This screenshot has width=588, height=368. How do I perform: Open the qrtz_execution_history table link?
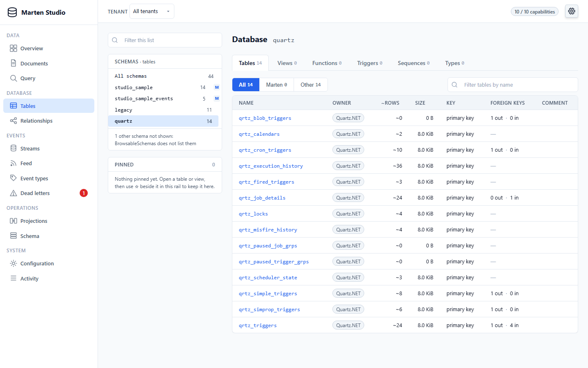click(x=271, y=166)
